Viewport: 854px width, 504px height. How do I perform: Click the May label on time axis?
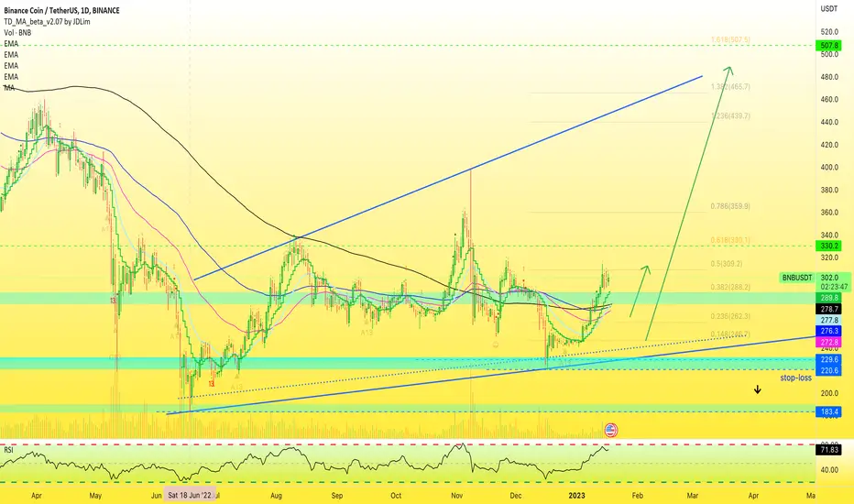[x=95, y=495]
